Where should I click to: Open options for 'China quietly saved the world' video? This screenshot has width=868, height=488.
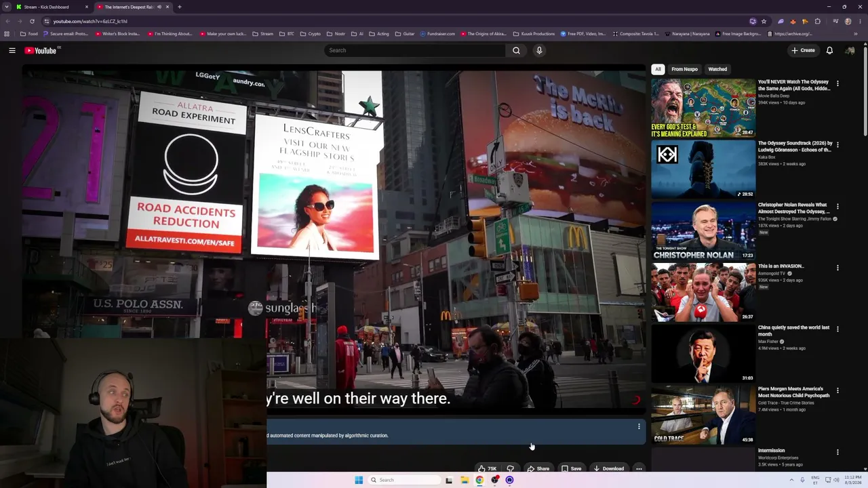pos(837,329)
